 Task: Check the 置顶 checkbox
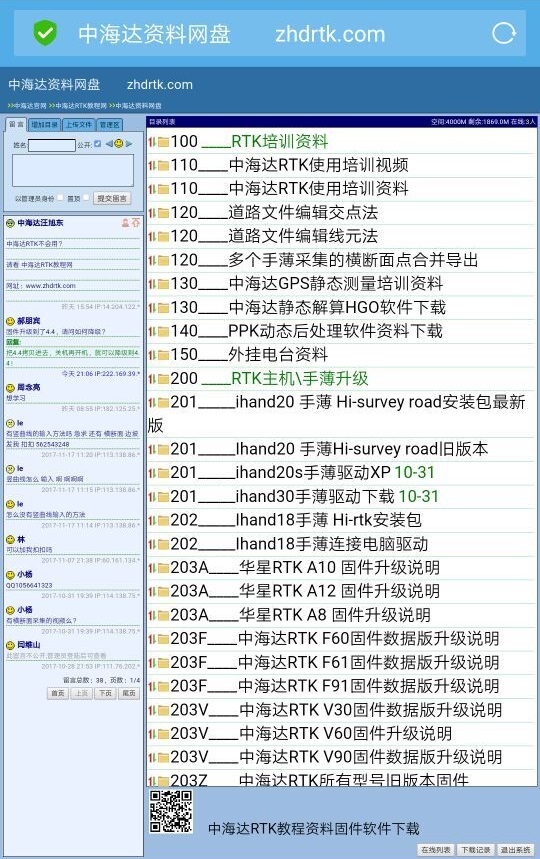click(x=86, y=198)
